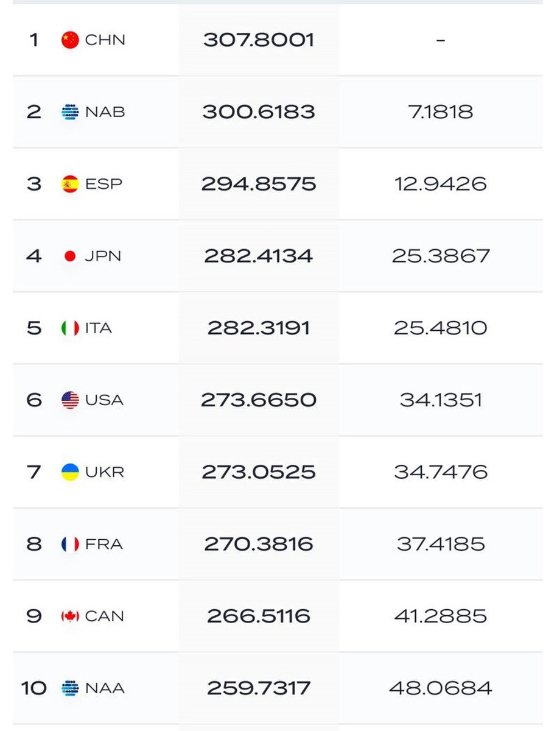Click France's points-behind value 37.4185
560x731 pixels.
point(441,544)
